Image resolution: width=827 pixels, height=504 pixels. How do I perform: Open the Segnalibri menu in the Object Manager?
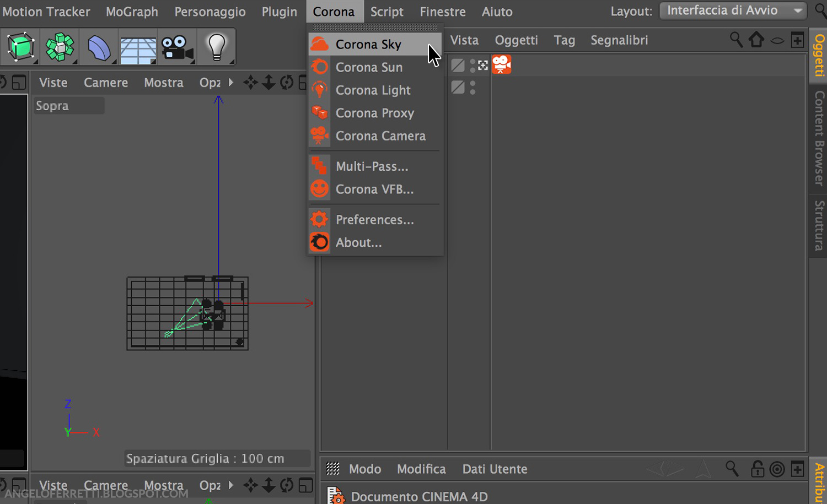click(x=619, y=40)
